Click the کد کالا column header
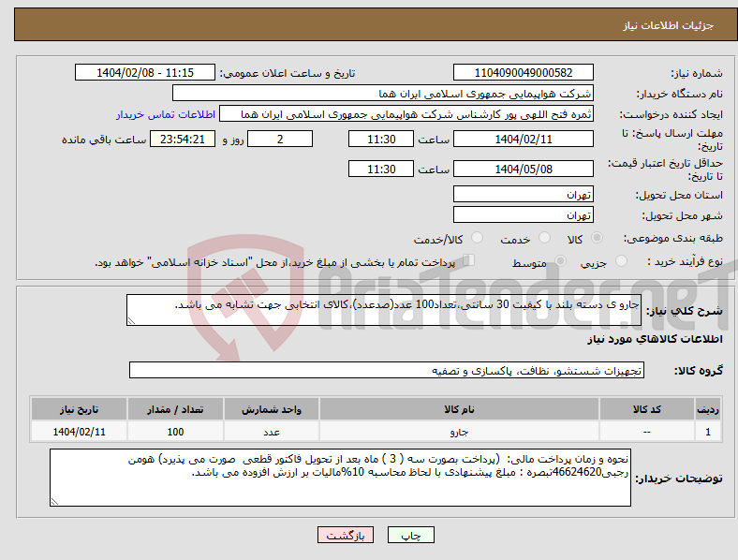The image size is (738, 560). click(647, 409)
